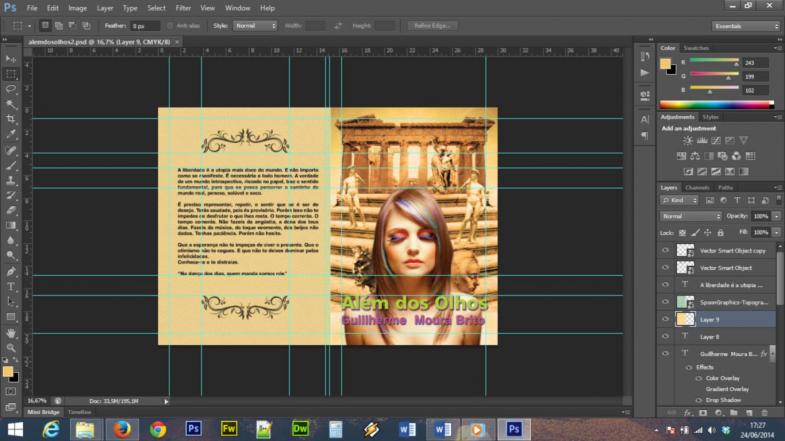
Task: Open the Timeline panel tab
Action: 80,411
